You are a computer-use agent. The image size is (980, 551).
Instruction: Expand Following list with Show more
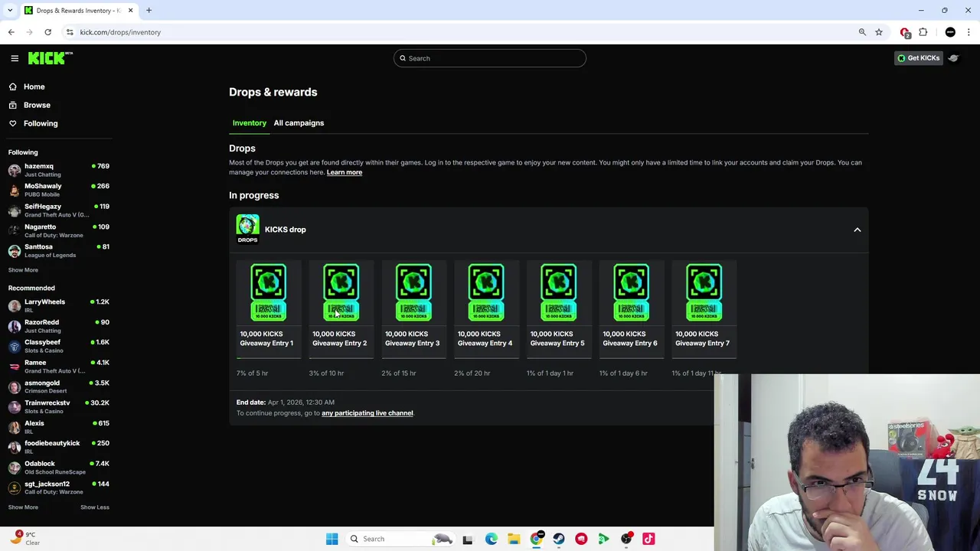pyautogui.click(x=23, y=270)
